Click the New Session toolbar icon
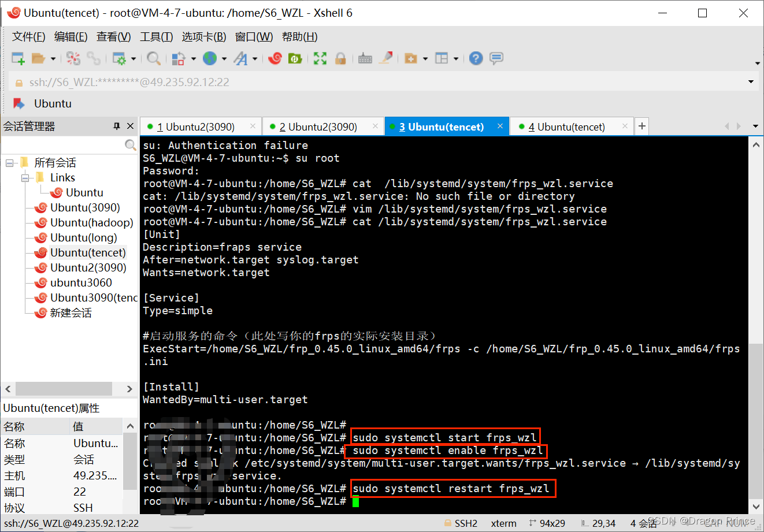This screenshot has width=764, height=532. pyautogui.click(x=18, y=58)
